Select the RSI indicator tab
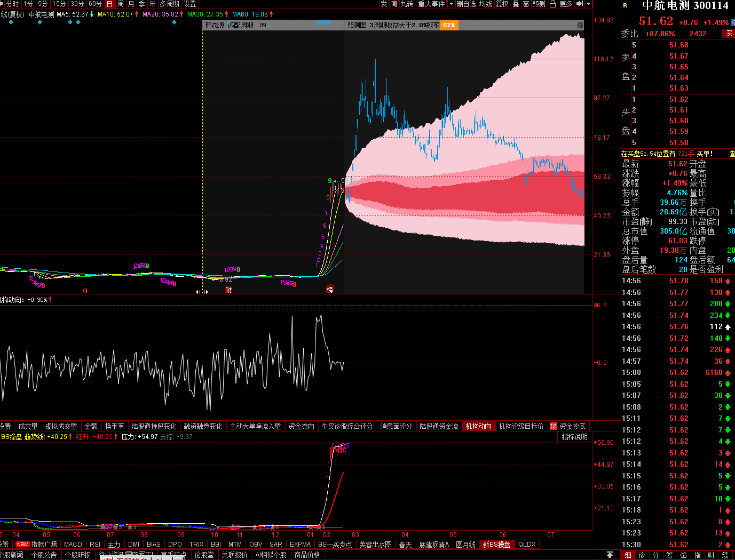Image resolution: width=735 pixels, height=560 pixels. click(x=95, y=545)
